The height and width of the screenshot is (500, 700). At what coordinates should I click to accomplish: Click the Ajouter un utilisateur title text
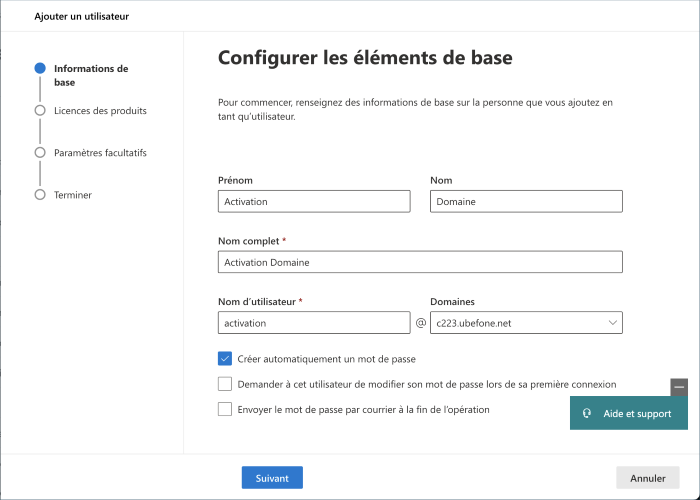82,17
